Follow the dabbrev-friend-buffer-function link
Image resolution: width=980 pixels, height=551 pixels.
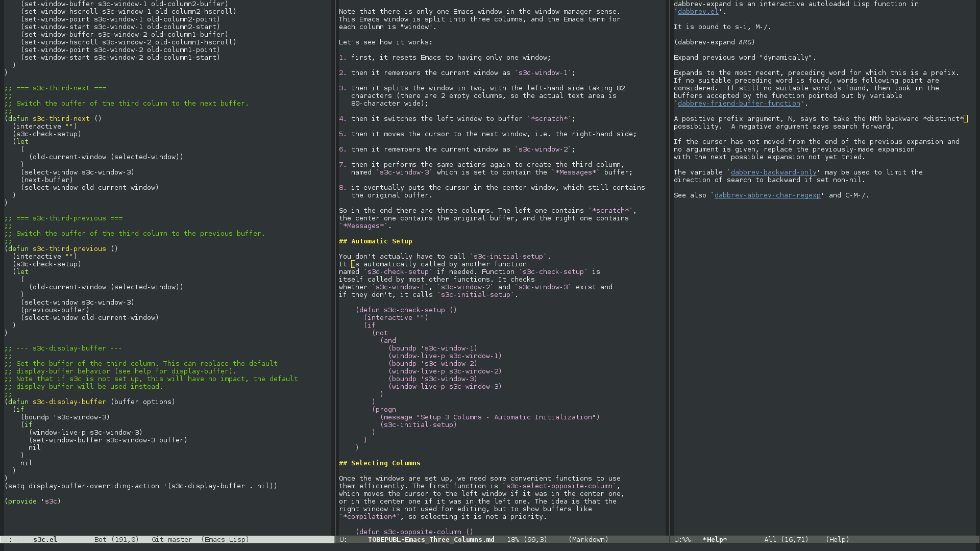click(x=739, y=104)
